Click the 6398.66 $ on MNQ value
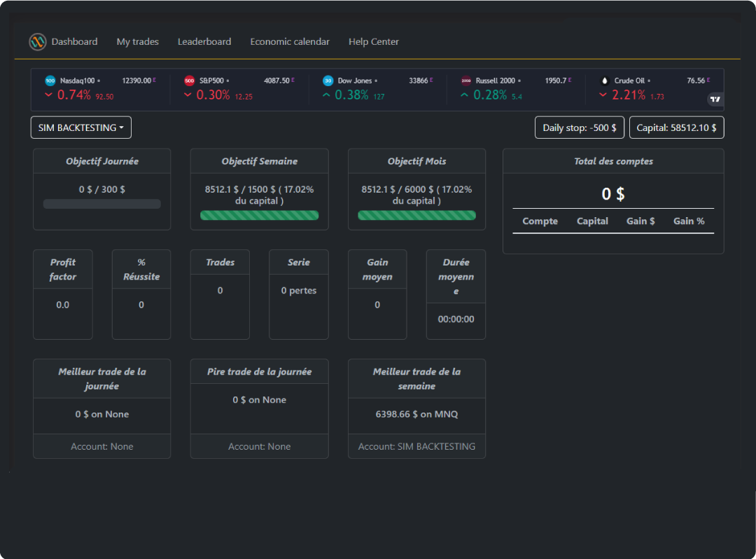Screen dimensions: 756x559 click(x=416, y=414)
